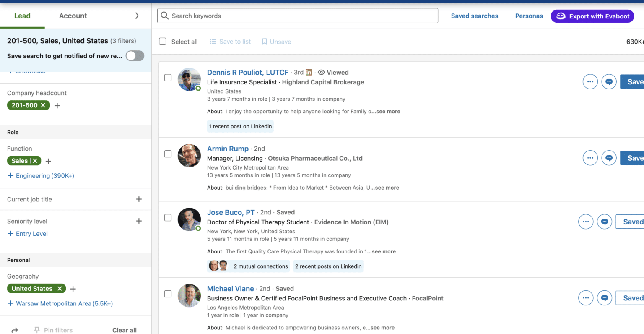
Task: Expand the Seniority level filter
Action: point(139,221)
